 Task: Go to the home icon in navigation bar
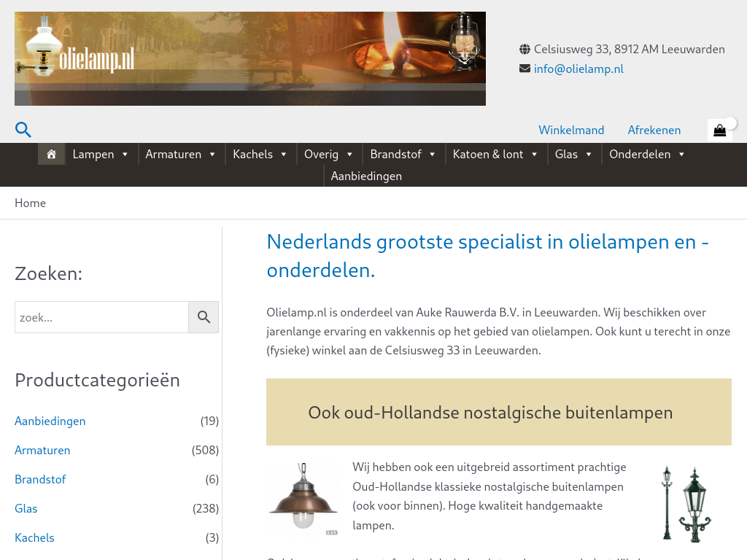pyautogui.click(x=51, y=154)
